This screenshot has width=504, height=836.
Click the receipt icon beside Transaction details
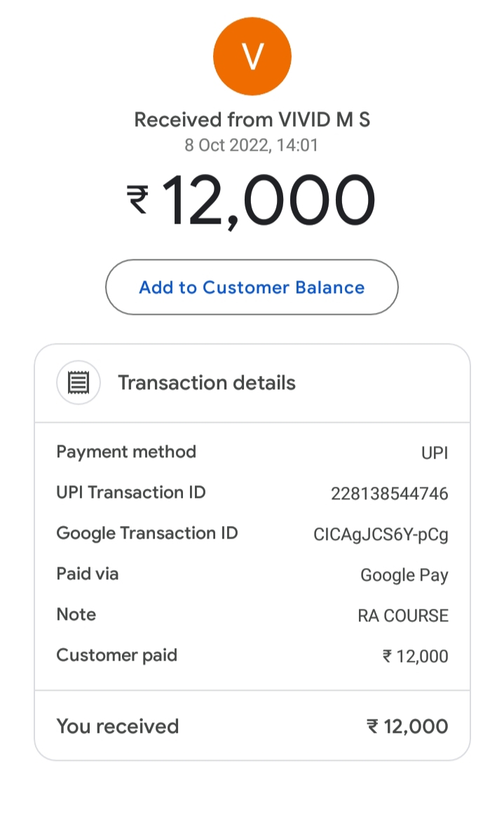click(79, 383)
